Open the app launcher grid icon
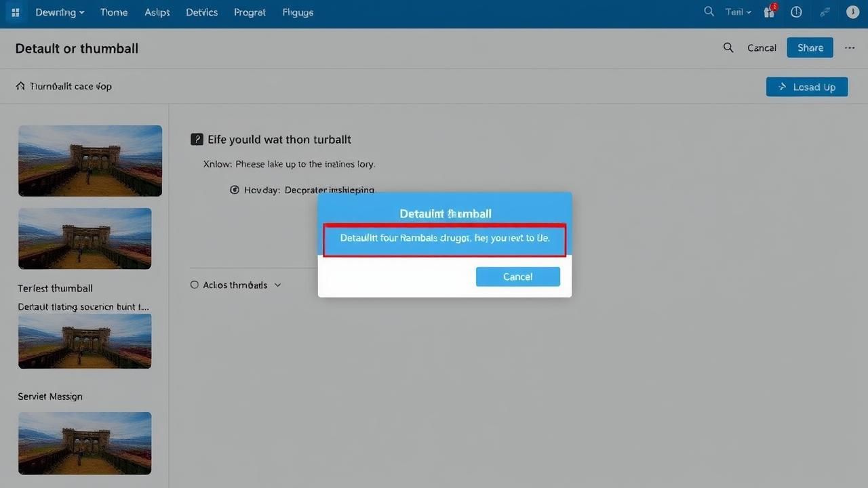This screenshot has height=488, width=868. click(x=16, y=12)
